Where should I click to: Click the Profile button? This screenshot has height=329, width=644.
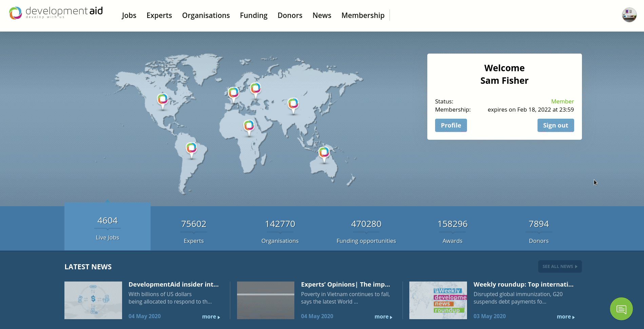tap(451, 125)
